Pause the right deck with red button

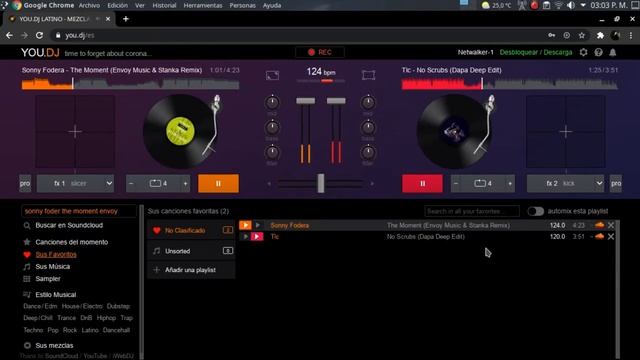tap(422, 183)
